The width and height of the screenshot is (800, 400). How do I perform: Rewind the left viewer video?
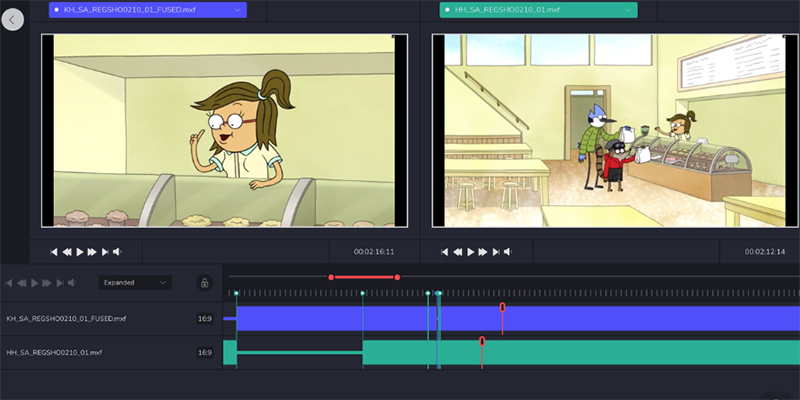pyautogui.click(x=67, y=252)
